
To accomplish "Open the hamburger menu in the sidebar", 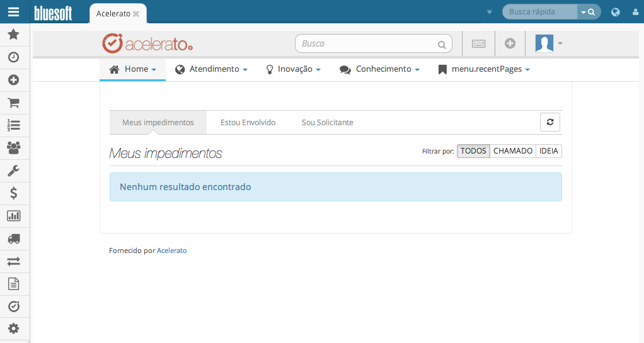I will (x=14, y=12).
